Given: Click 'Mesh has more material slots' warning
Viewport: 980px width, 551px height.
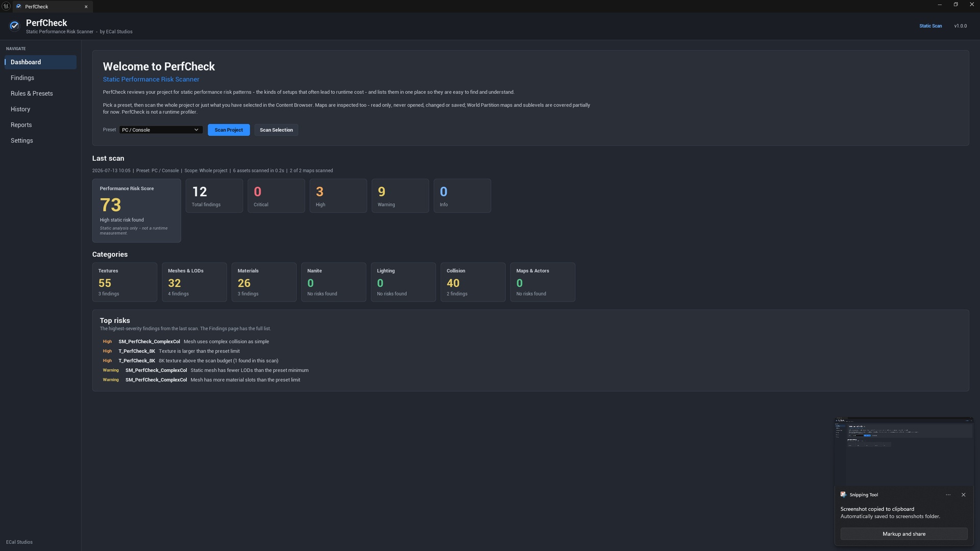Looking at the screenshot, I should (246, 380).
